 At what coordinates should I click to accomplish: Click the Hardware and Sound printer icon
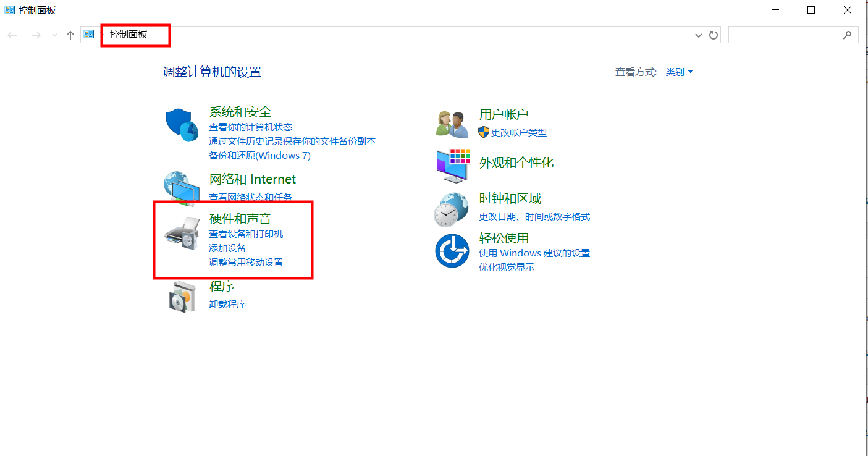coord(182,234)
